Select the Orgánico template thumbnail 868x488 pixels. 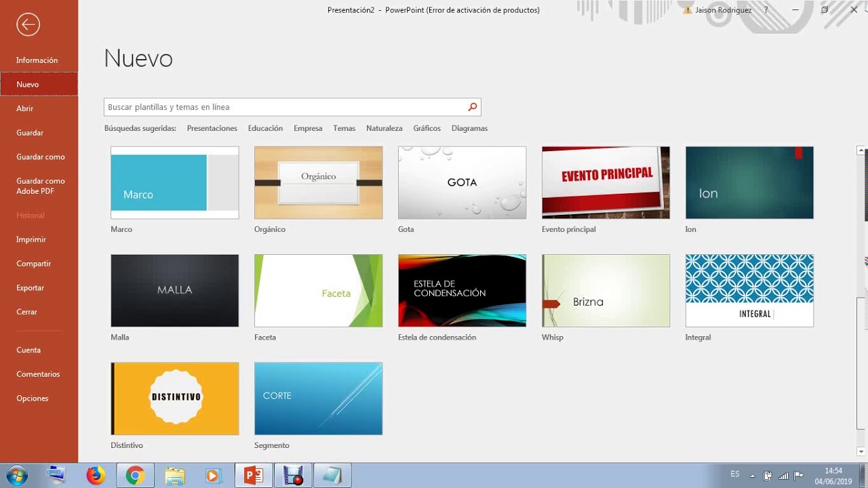pyautogui.click(x=319, y=182)
